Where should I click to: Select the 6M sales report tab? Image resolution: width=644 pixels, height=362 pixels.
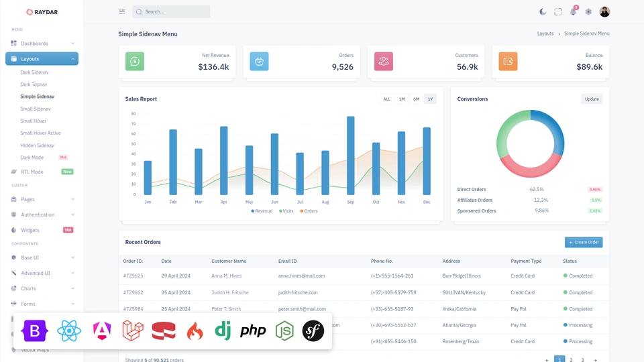[416, 99]
